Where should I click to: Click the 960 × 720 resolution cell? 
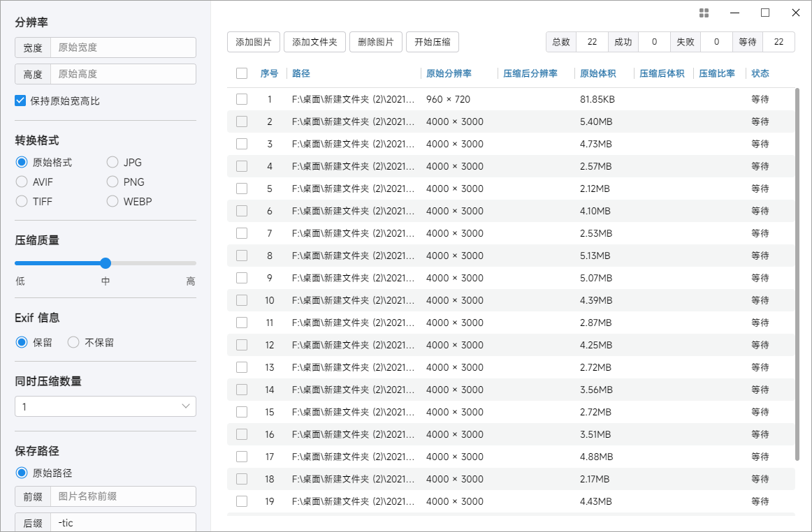pyautogui.click(x=449, y=99)
